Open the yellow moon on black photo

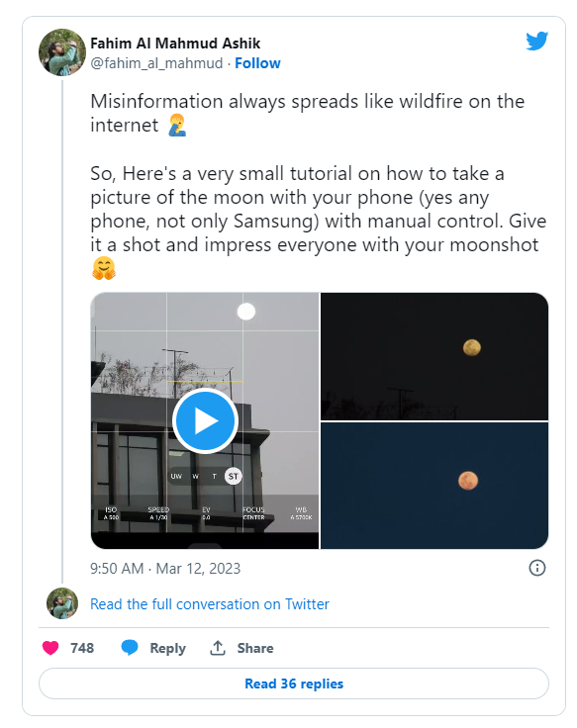tap(434, 356)
